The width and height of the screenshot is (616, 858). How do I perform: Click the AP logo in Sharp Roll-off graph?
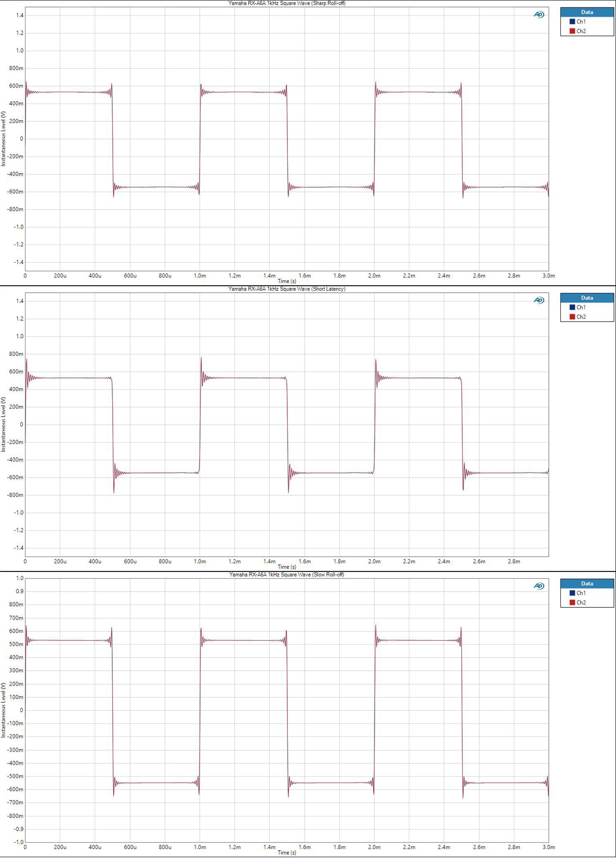point(539,15)
